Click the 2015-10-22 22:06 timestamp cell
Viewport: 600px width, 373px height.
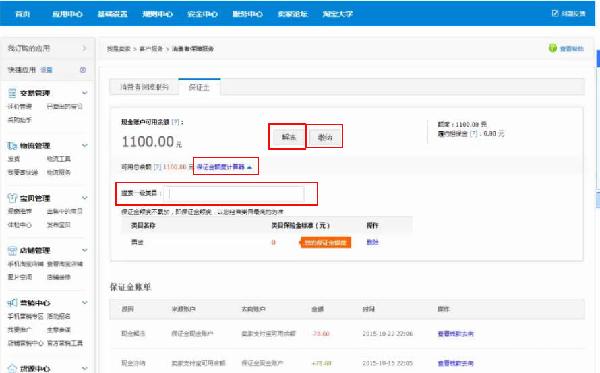pyautogui.click(x=387, y=334)
